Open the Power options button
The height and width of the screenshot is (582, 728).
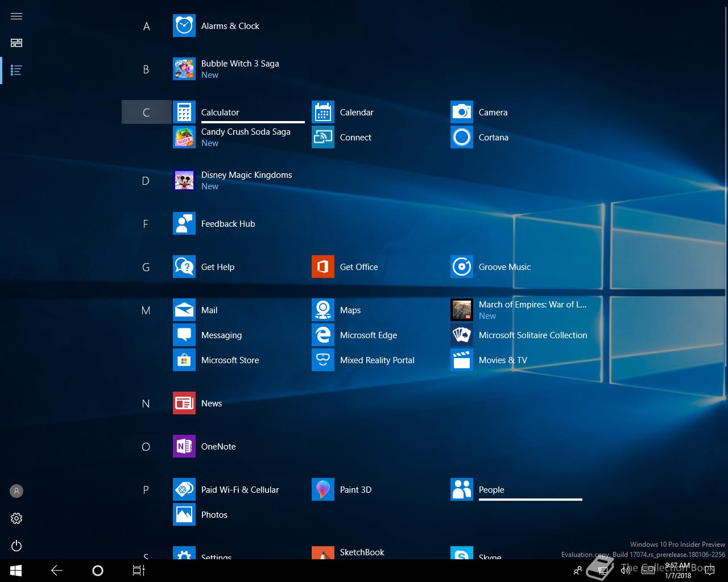(x=16, y=546)
